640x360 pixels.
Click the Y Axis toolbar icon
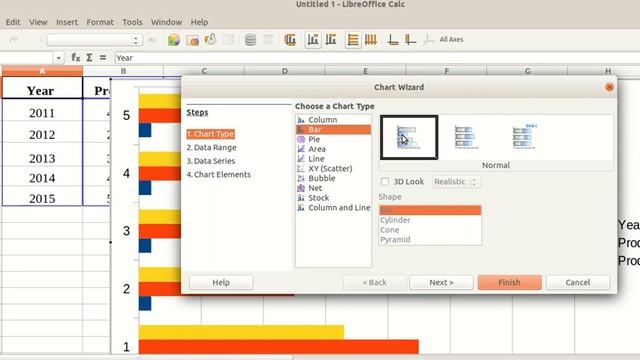410,40
